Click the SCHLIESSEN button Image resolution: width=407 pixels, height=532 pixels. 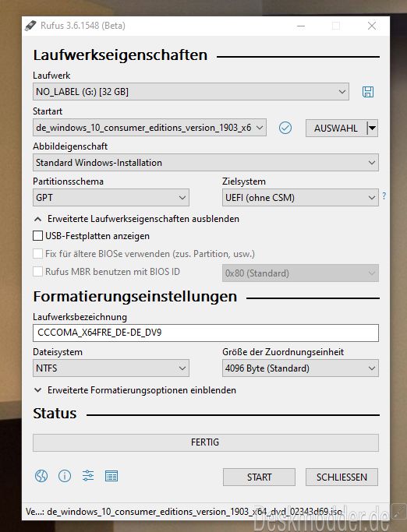(342, 477)
